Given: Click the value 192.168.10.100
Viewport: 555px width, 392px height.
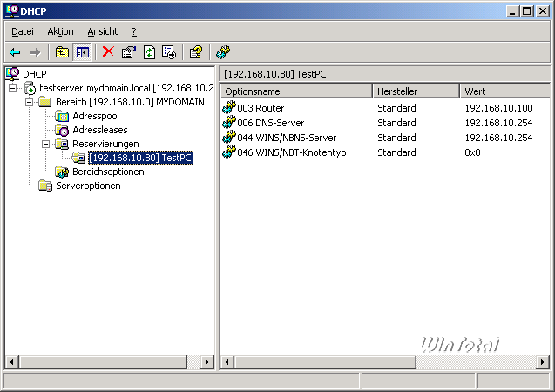Looking at the screenshot, I should click(498, 108).
